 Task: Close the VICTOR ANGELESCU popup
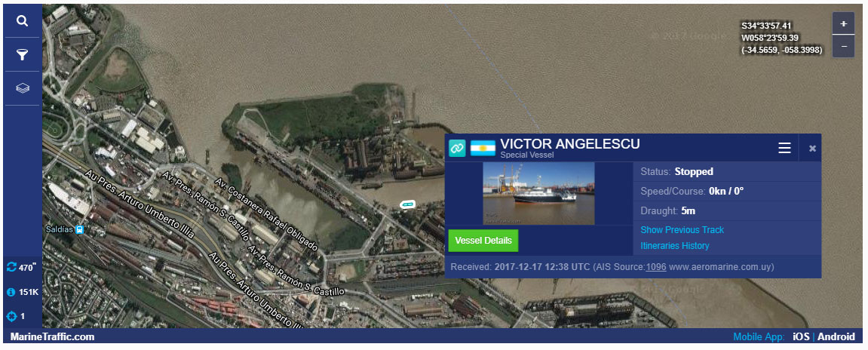812,149
